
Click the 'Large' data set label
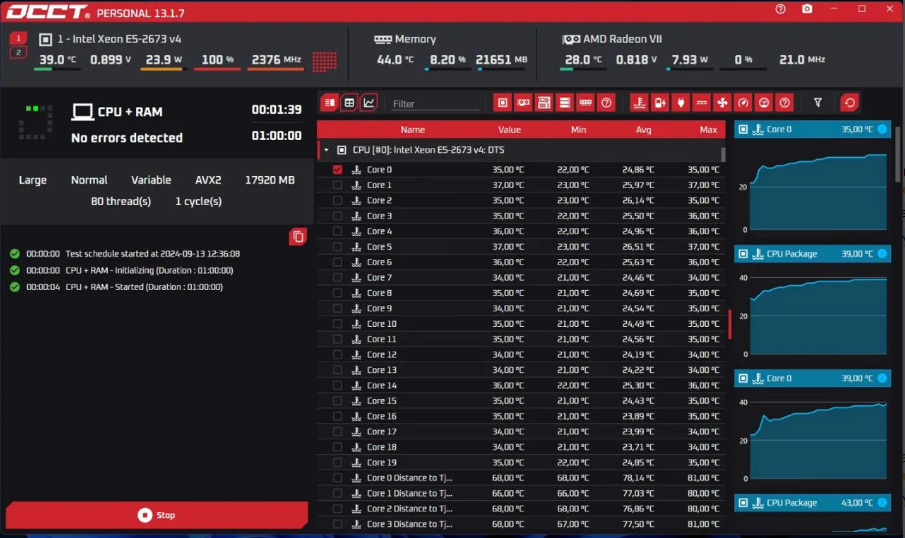tap(32, 180)
